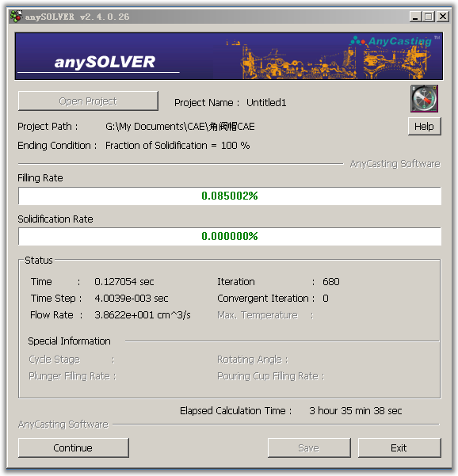458x476 pixels.
Task: Click the compass gauge icon above Help
Action: click(x=424, y=99)
